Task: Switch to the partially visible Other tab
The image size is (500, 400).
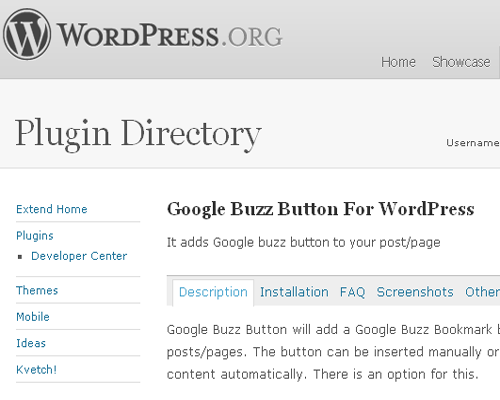Action: (482, 292)
